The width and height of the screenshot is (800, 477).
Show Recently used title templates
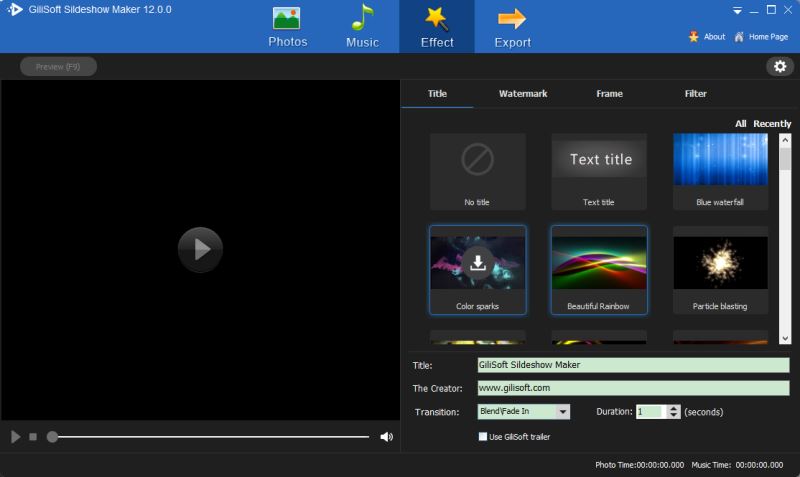point(772,123)
